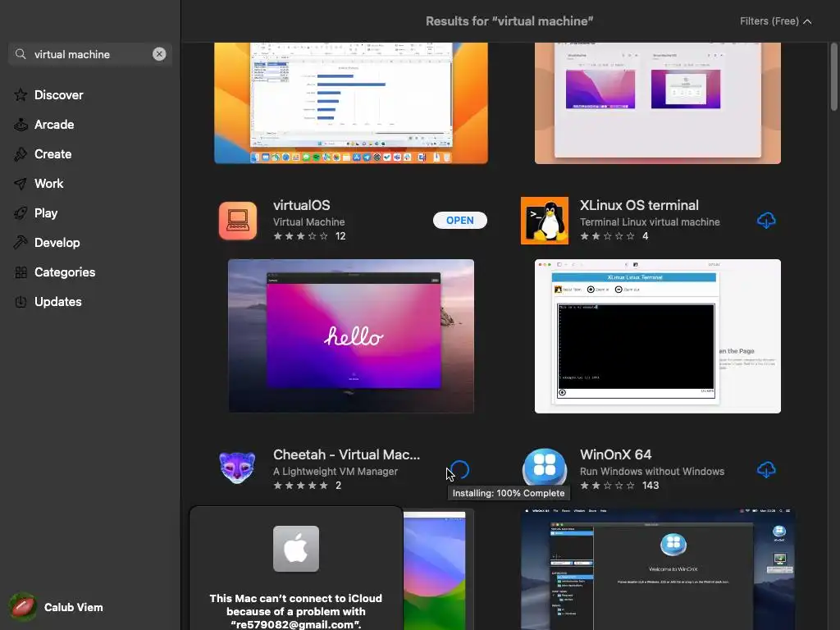Go to the Create section
The height and width of the screenshot is (630, 840).
(x=53, y=153)
